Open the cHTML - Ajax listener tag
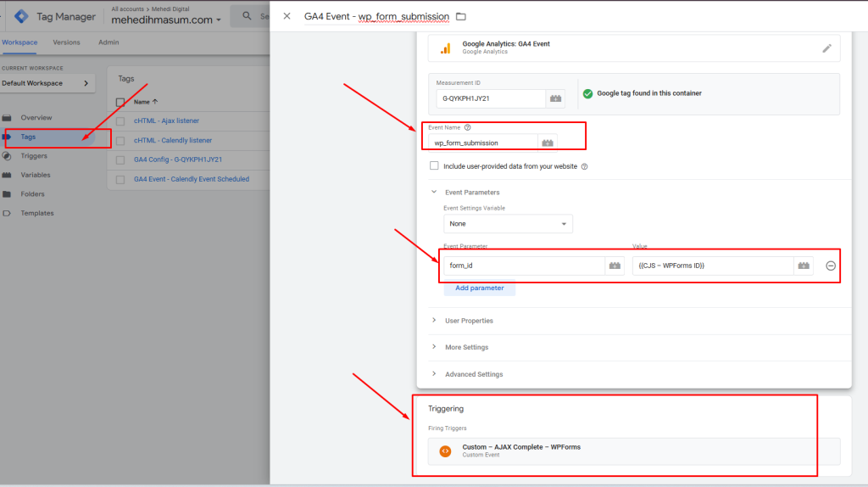This screenshot has width=868, height=487. pyautogui.click(x=166, y=120)
